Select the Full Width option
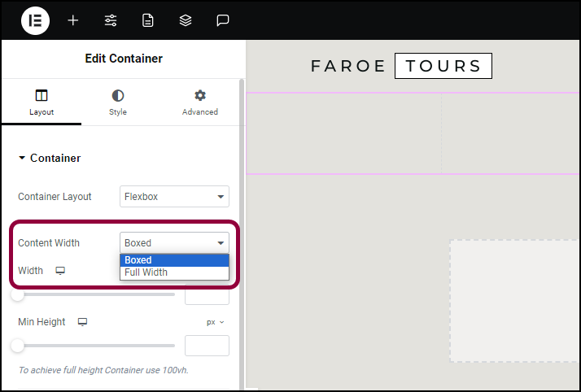581x392 pixels. tap(174, 272)
